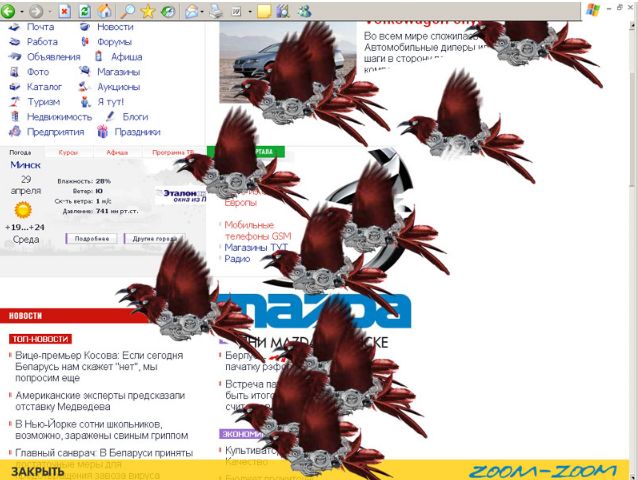The height and width of the screenshot is (480, 638).
Task: Open the Афиша navigation link
Action: pos(127,57)
